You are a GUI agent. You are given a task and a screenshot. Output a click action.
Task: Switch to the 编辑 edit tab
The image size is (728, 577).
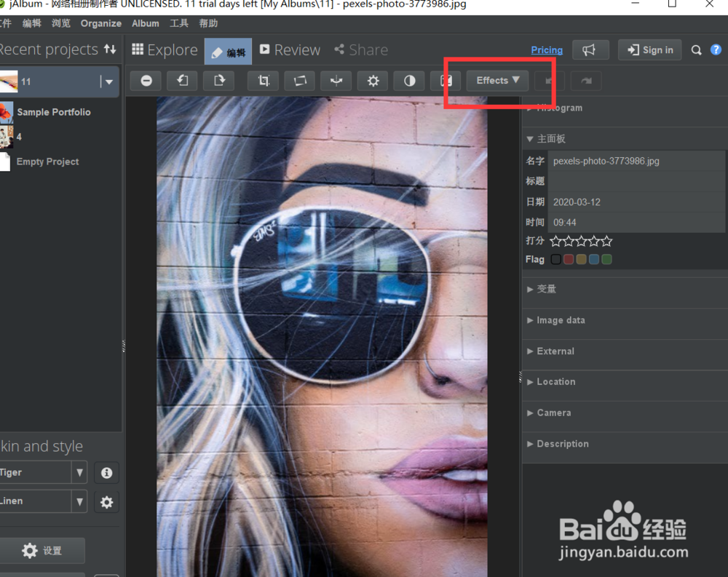click(x=229, y=51)
